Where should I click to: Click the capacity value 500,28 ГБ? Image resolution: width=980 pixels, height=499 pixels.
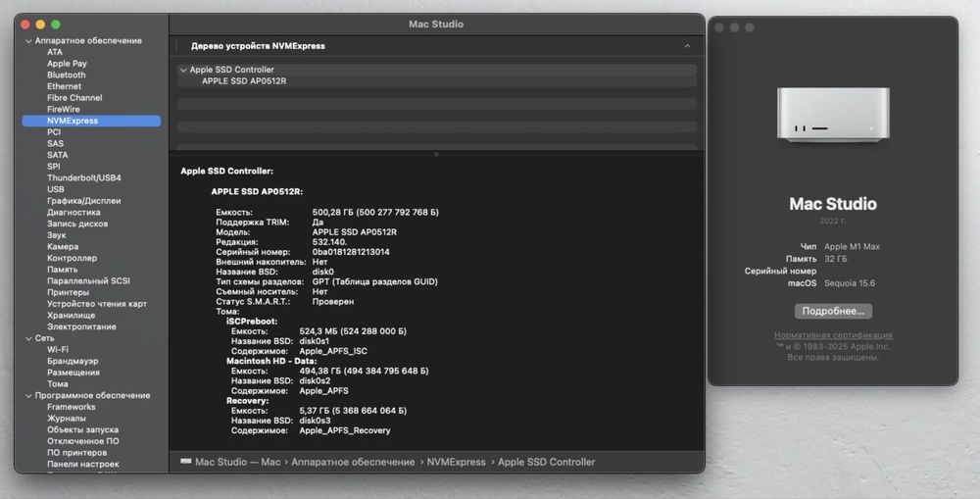click(375, 213)
